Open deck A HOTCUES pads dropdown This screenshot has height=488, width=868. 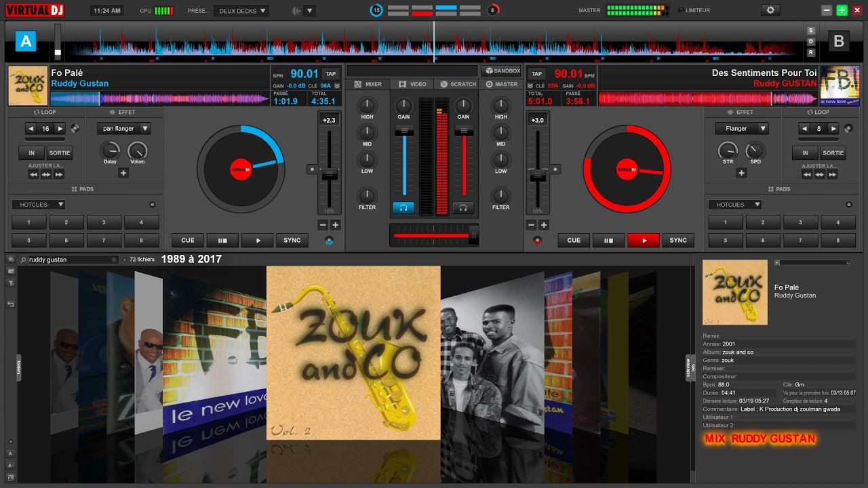pyautogui.click(x=38, y=205)
